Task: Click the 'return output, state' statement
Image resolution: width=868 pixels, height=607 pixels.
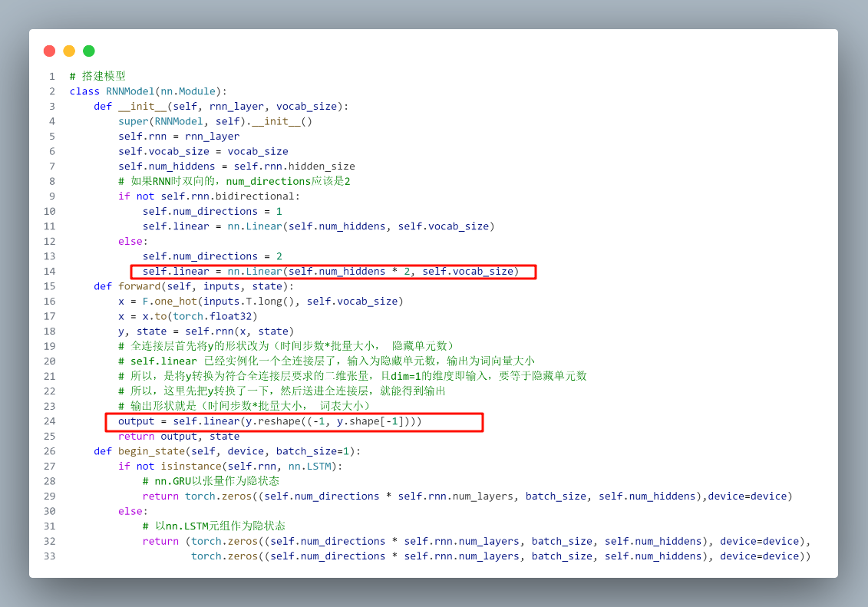Action: 179,436
